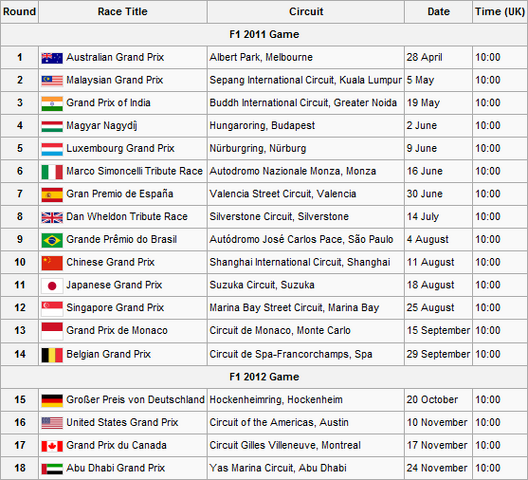
Task: Click the Australian flag icon
Action: coord(52,58)
